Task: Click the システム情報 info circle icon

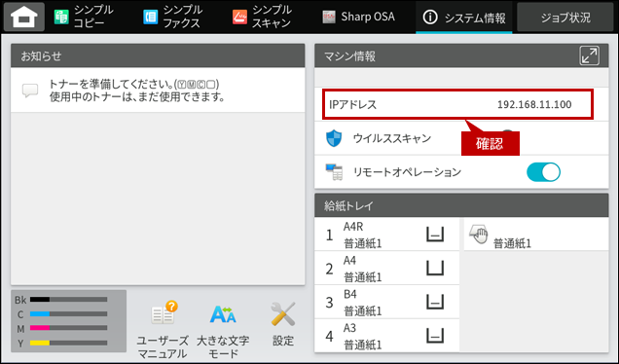Action: (x=430, y=17)
